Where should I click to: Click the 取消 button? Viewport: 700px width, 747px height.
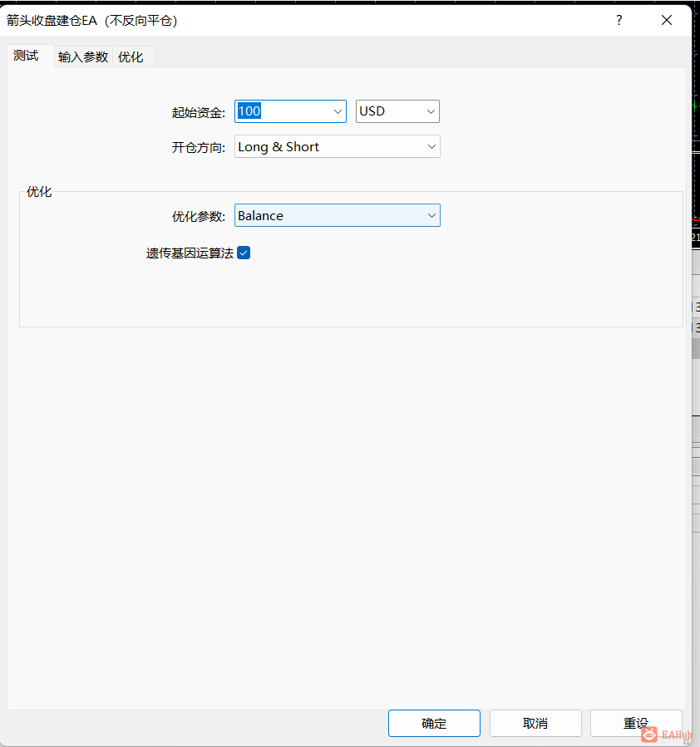coord(535,723)
